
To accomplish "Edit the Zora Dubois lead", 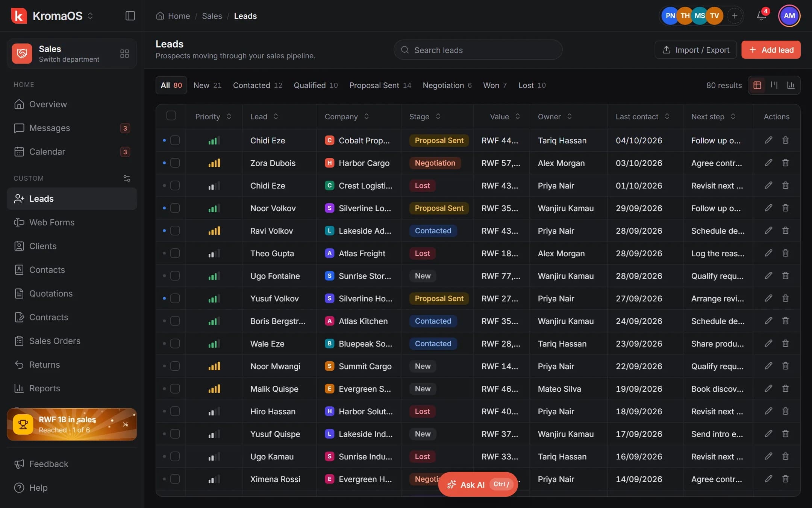I will click(x=768, y=163).
